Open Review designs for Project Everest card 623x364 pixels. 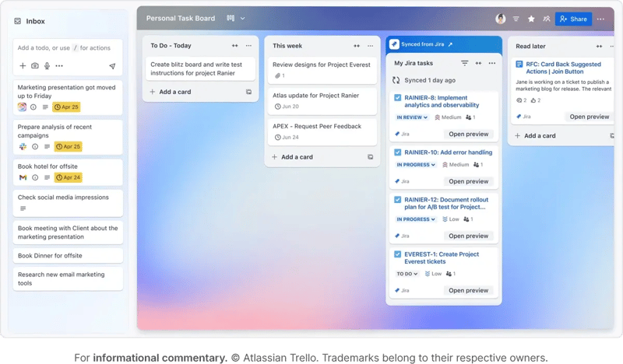[x=322, y=70]
